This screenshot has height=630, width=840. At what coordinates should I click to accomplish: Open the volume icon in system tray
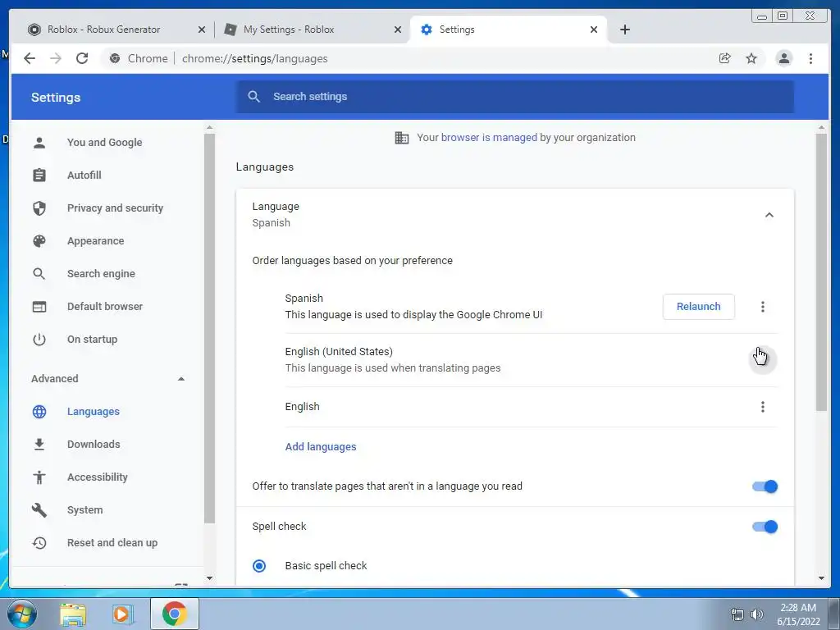point(756,614)
